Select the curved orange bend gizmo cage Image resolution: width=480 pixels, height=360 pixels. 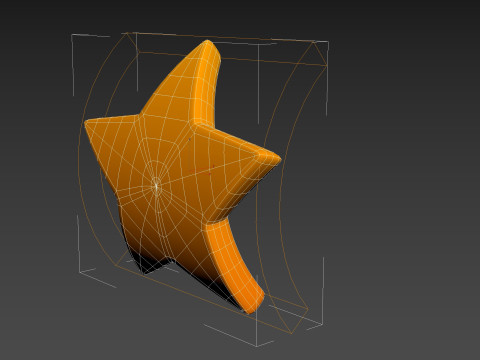(202, 183)
